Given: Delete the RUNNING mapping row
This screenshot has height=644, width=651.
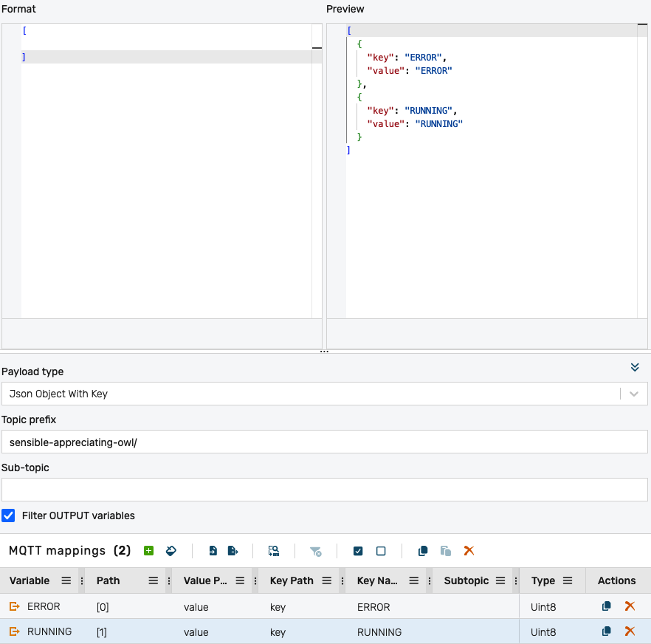Looking at the screenshot, I should [630, 631].
